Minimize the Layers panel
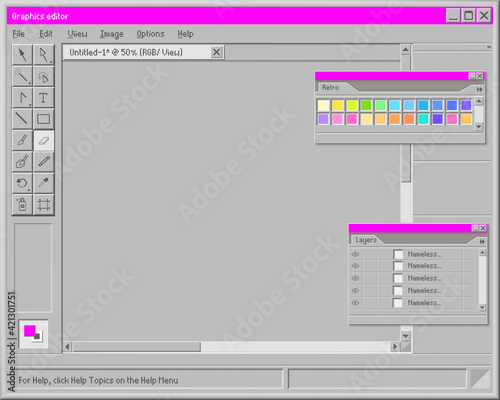This screenshot has width=500, height=400. pyautogui.click(x=475, y=228)
